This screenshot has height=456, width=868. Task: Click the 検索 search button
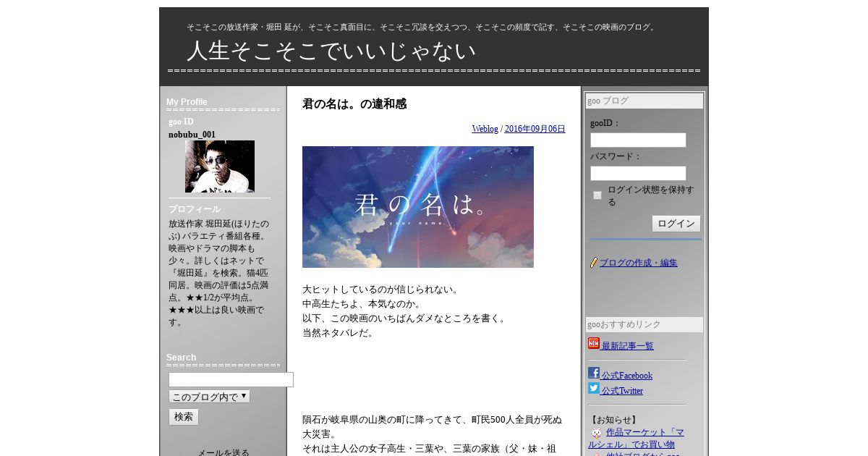[x=184, y=417]
